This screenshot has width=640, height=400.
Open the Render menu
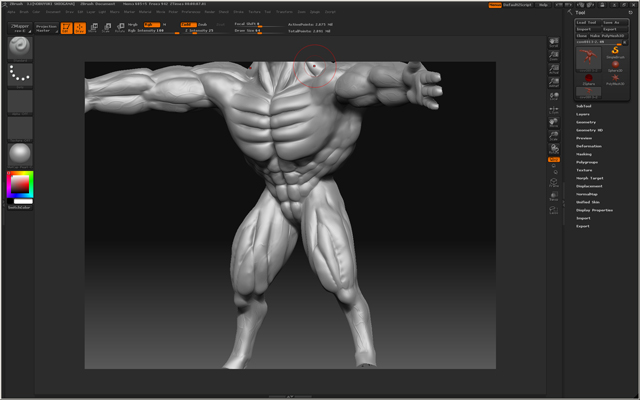pyautogui.click(x=211, y=12)
